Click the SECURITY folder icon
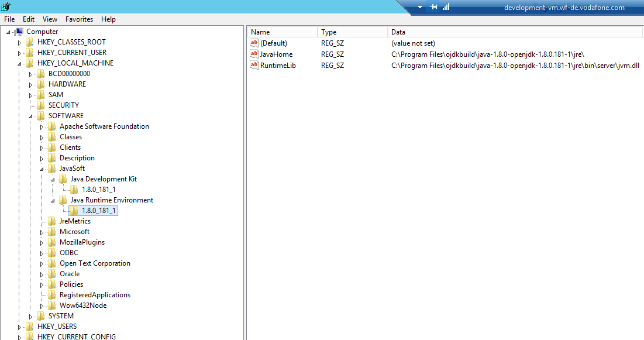The height and width of the screenshot is (340, 644). click(x=41, y=105)
